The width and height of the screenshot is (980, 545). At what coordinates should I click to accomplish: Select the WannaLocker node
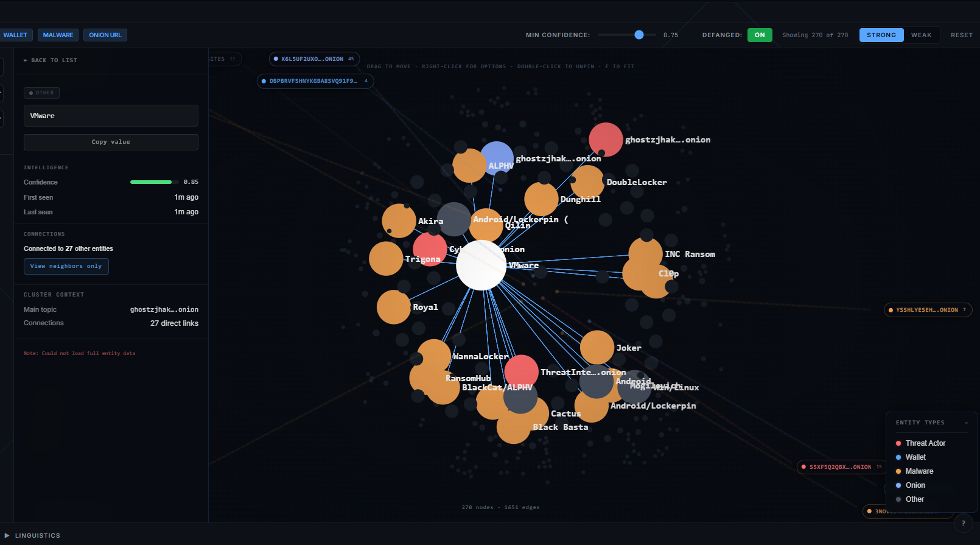pyautogui.click(x=434, y=356)
